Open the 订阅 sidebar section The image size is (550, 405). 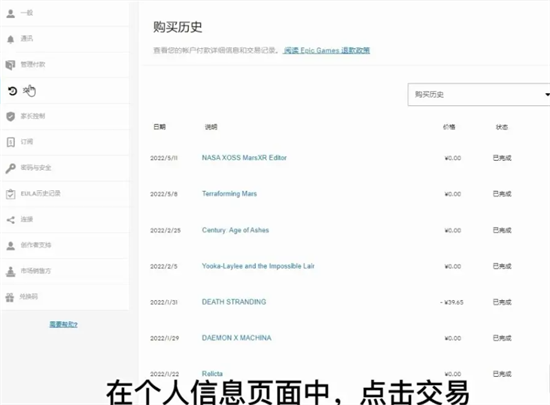coord(65,142)
